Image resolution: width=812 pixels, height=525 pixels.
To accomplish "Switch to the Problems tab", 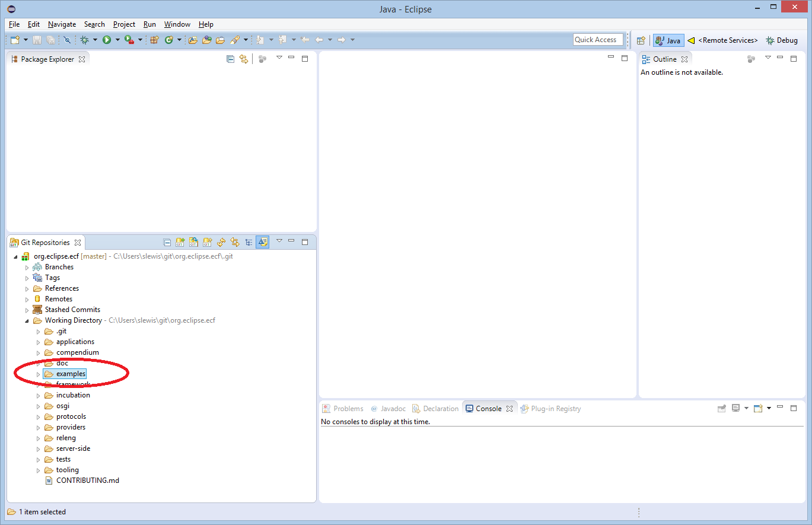I will 343,409.
